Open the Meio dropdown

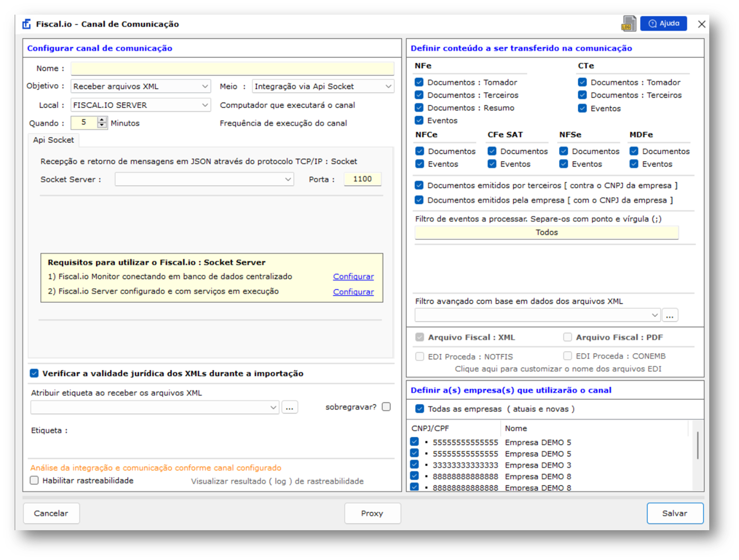point(323,86)
